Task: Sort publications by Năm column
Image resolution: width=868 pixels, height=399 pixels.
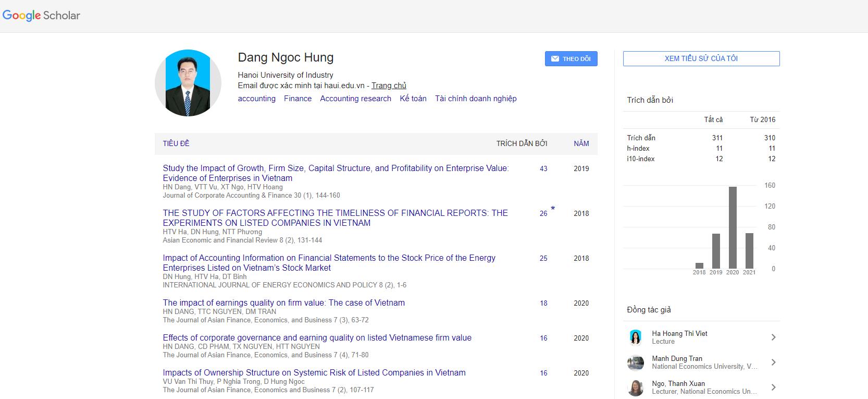Action: click(x=581, y=143)
